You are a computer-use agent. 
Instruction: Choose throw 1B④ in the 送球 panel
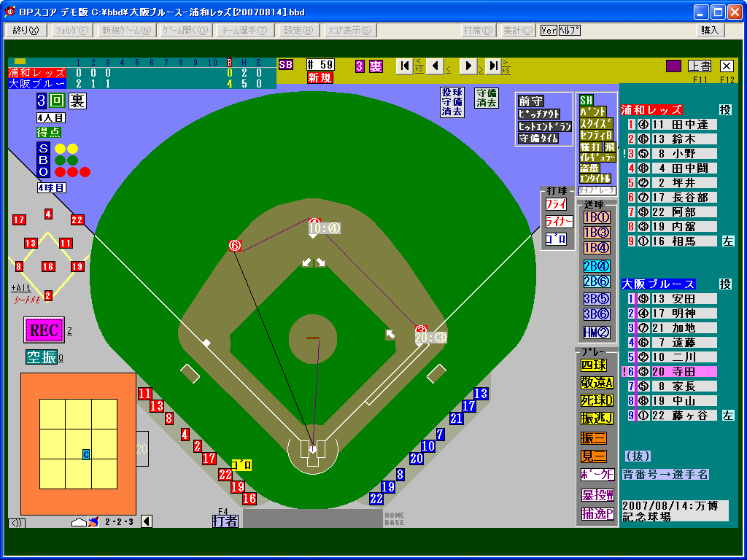pos(597,248)
